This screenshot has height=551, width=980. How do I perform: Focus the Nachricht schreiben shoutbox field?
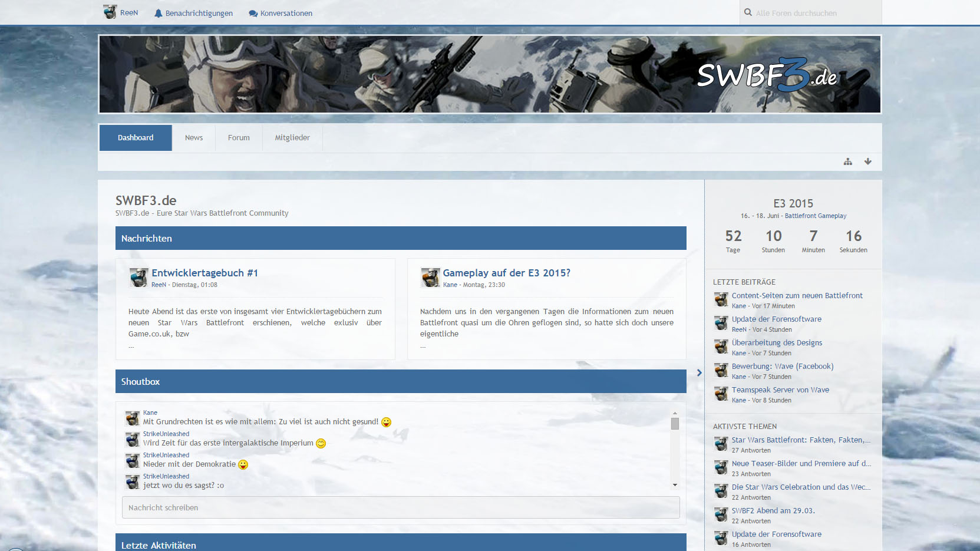tap(401, 507)
